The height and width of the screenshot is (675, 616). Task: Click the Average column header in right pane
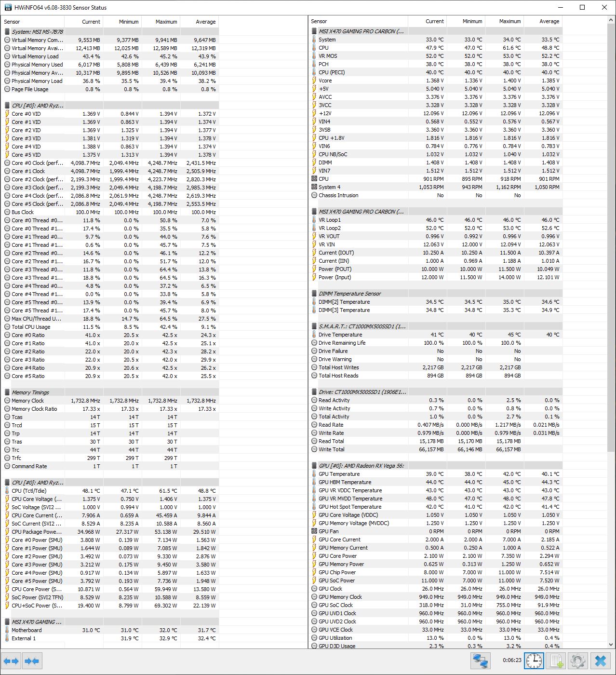tap(543, 21)
